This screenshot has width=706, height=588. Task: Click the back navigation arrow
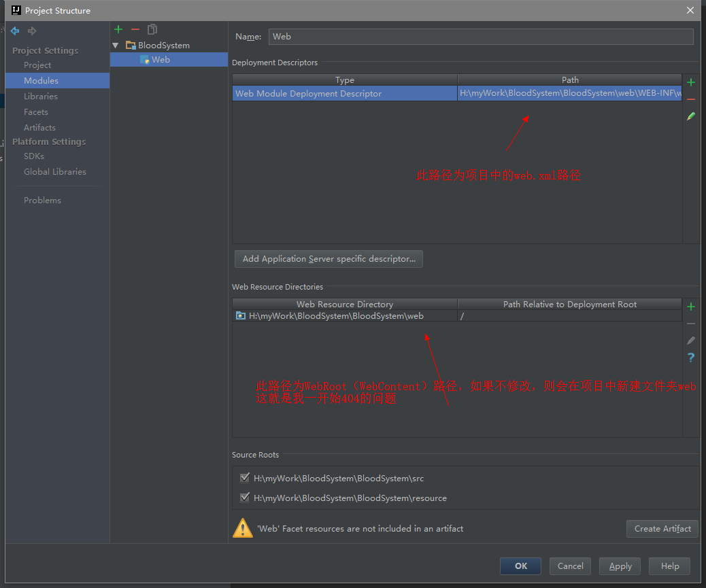pyautogui.click(x=15, y=31)
